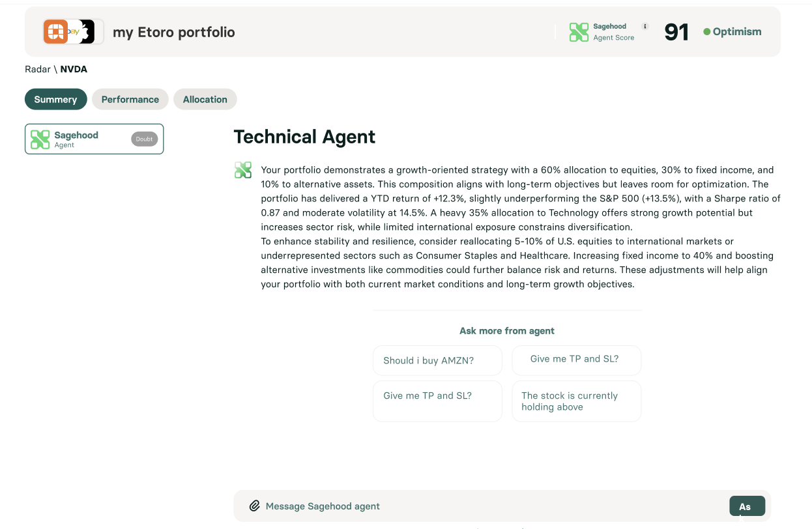Select the Summery tab
The width and height of the screenshot is (812, 529).
(x=56, y=99)
